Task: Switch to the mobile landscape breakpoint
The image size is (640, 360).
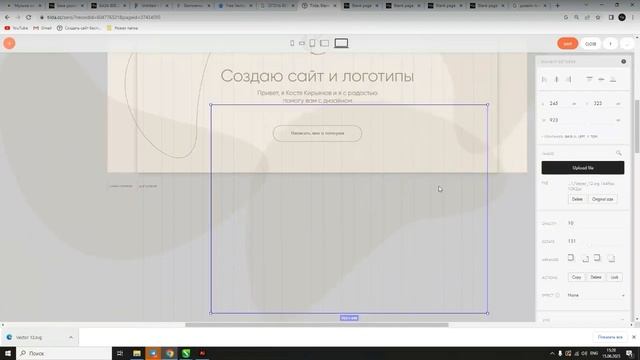Action: pyautogui.click(x=302, y=43)
